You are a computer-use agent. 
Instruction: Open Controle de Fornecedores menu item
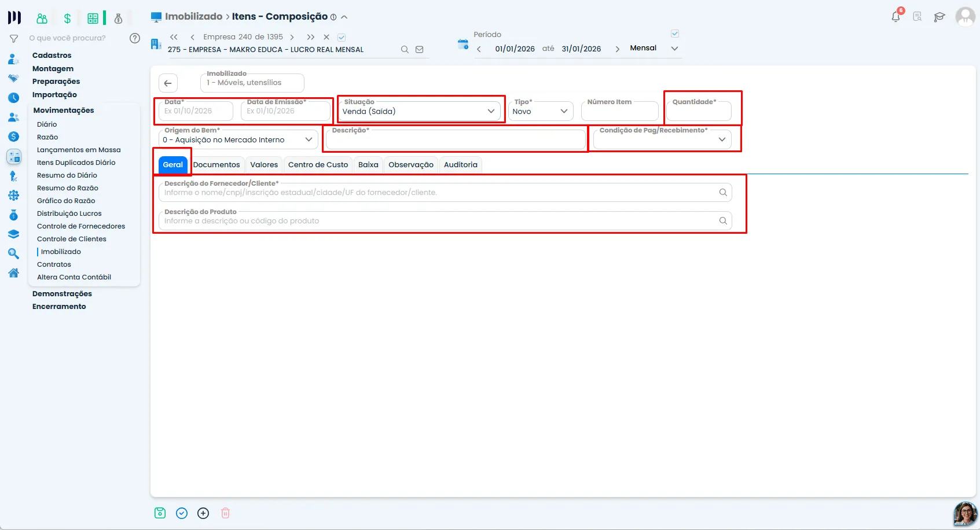click(x=81, y=226)
